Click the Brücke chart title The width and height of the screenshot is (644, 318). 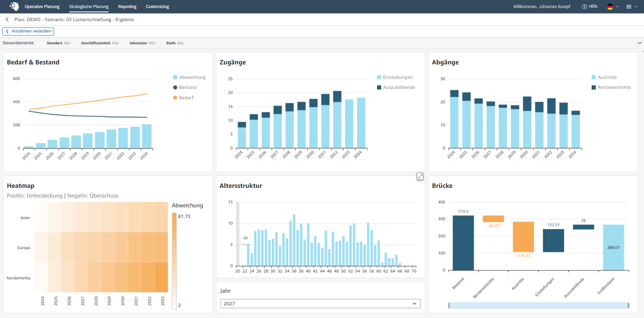tap(442, 186)
